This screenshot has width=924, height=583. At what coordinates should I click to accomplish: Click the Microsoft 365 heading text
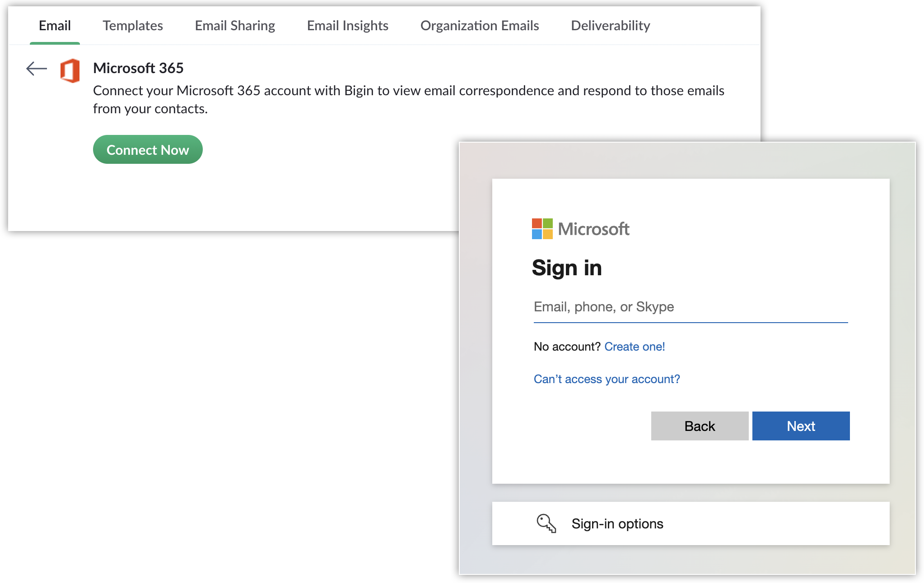coord(138,68)
